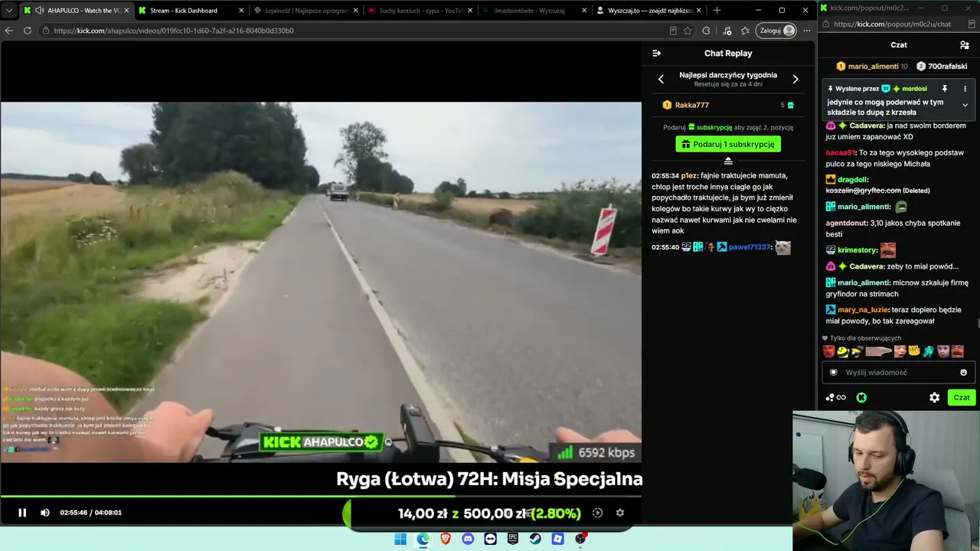980x551 pixels.
Task: Click username p1ez in Chat Replay
Action: [689, 176]
